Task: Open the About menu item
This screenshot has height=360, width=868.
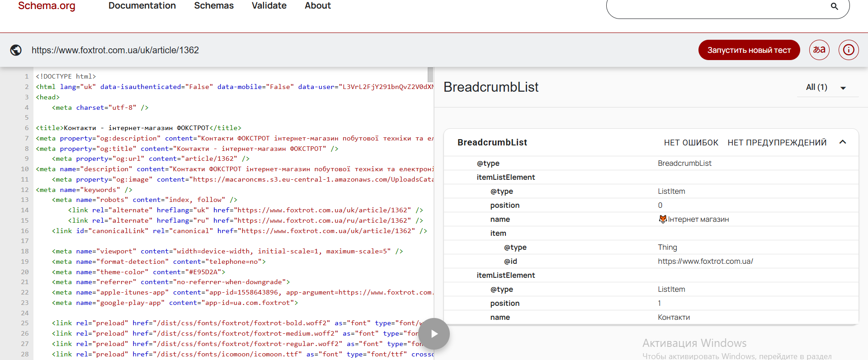Action: 318,6
